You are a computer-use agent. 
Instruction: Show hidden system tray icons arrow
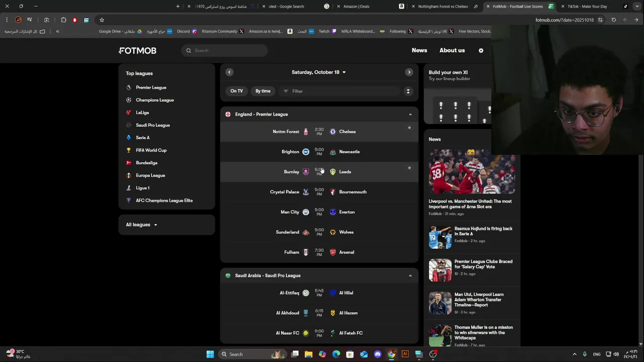[575, 354]
